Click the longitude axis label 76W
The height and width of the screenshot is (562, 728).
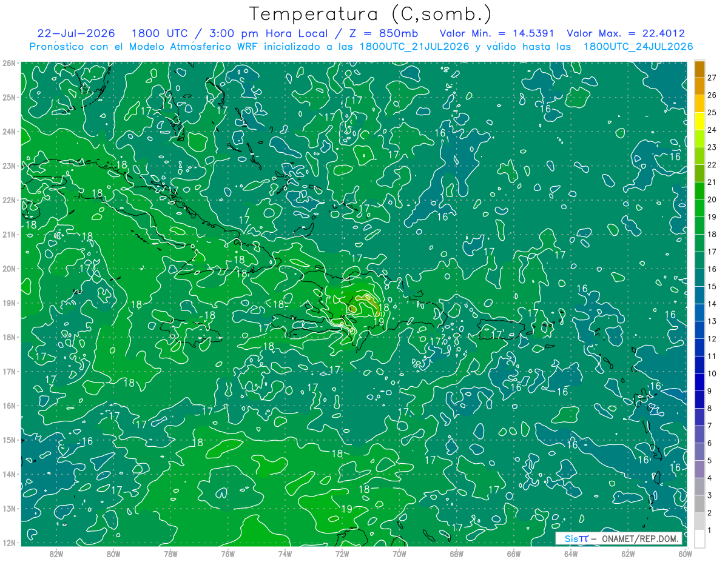pos(227,554)
